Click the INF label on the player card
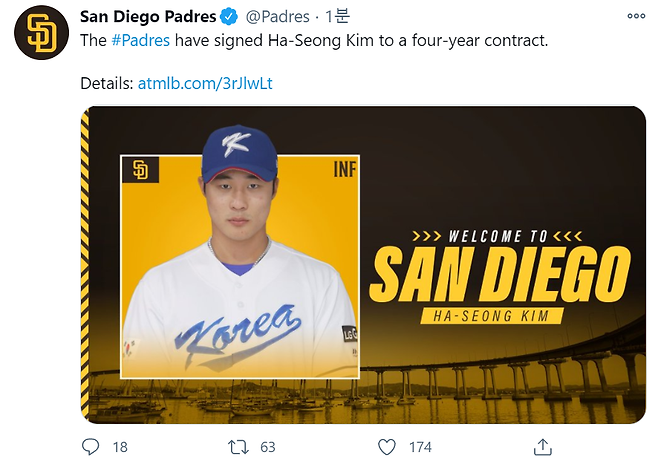Image resolution: width=658 pixels, height=464 pixels. 344,170
